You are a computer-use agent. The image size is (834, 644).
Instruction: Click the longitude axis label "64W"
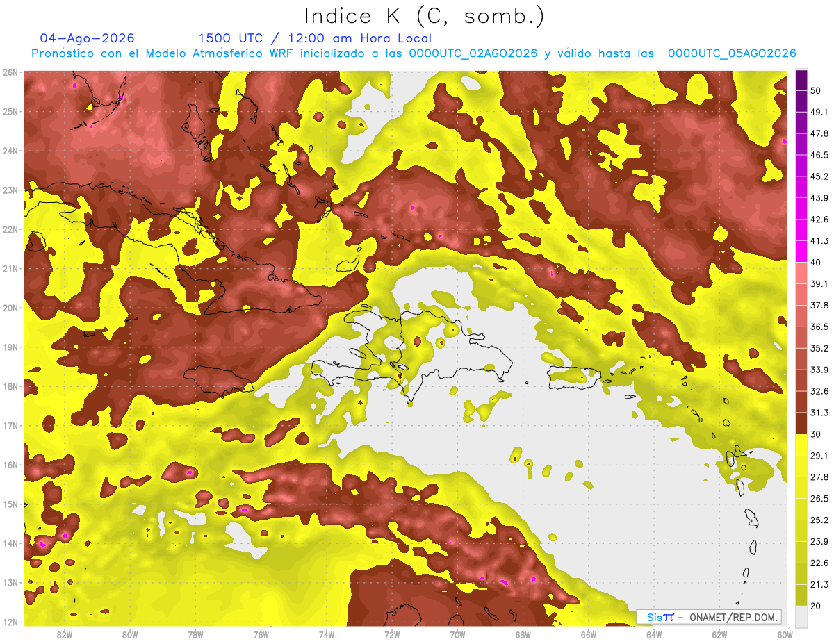654,634
